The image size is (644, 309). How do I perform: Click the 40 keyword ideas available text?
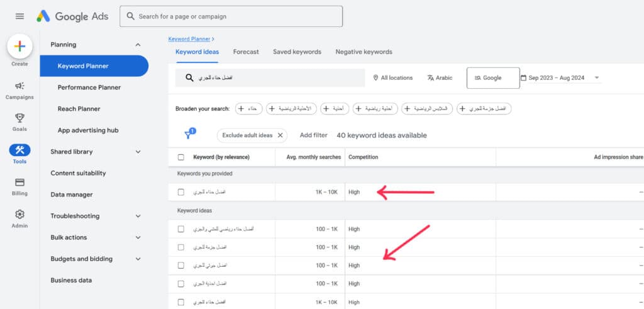click(x=382, y=135)
